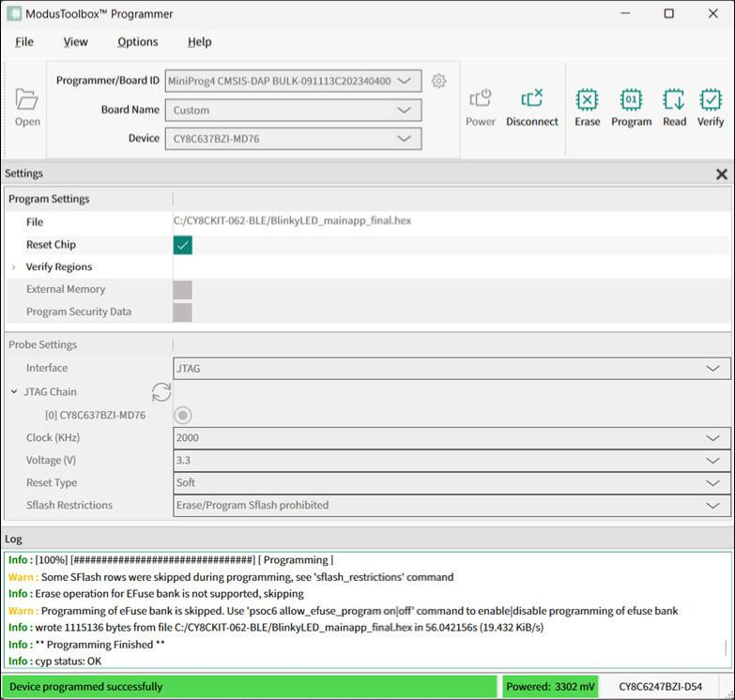Open the Interface JTAG dropdown
This screenshot has height=700, width=735.
pos(452,368)
